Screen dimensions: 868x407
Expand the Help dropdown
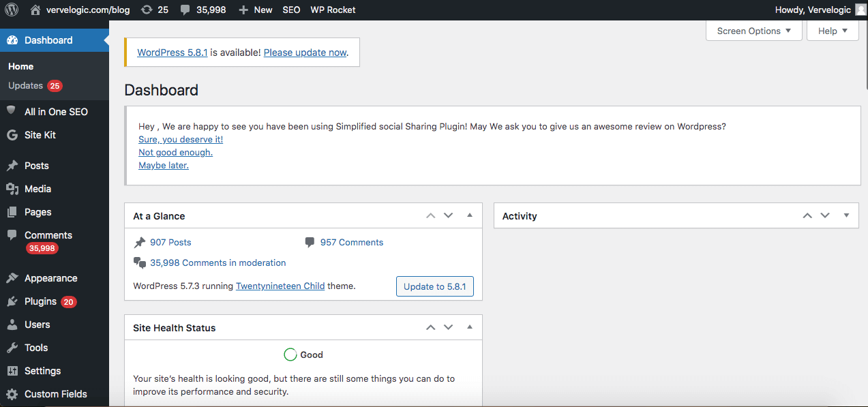click(833, 31)
